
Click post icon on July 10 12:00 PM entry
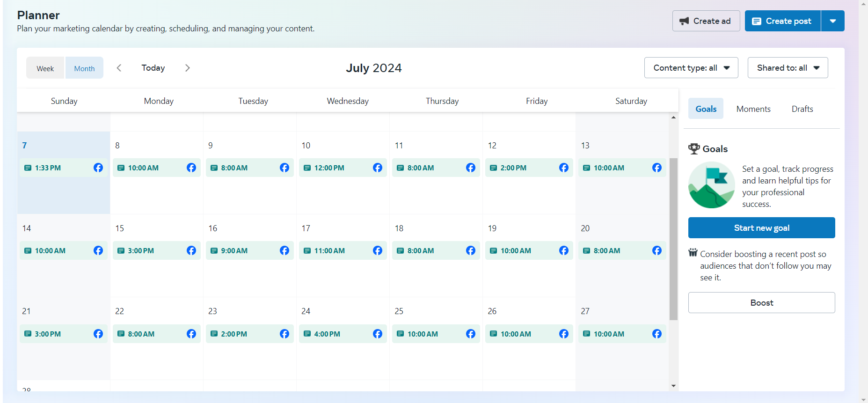click(307, 168)
